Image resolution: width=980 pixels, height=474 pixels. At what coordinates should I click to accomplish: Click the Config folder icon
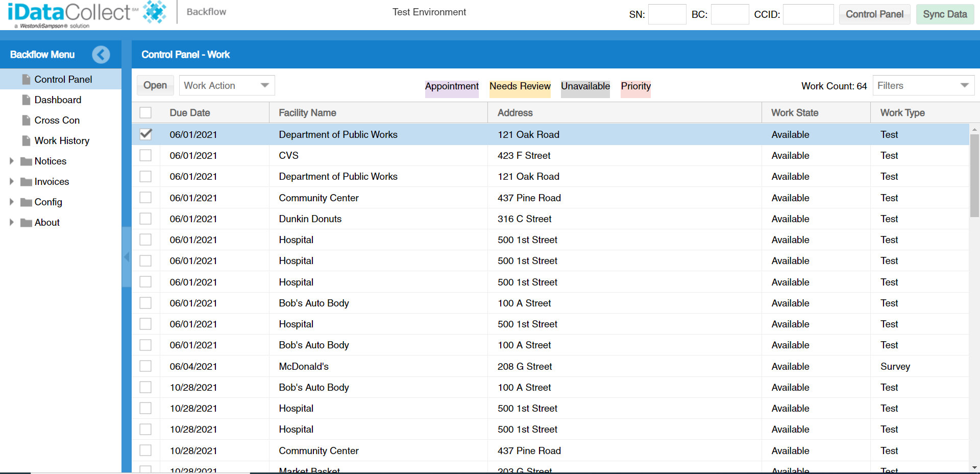click(27, 202)
